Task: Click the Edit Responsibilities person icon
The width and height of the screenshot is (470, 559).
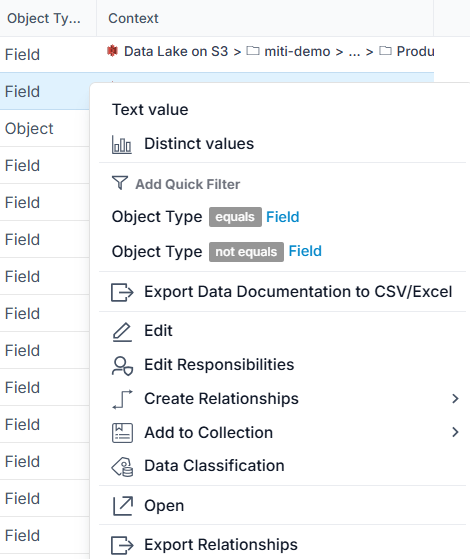Action: point(122,366)
